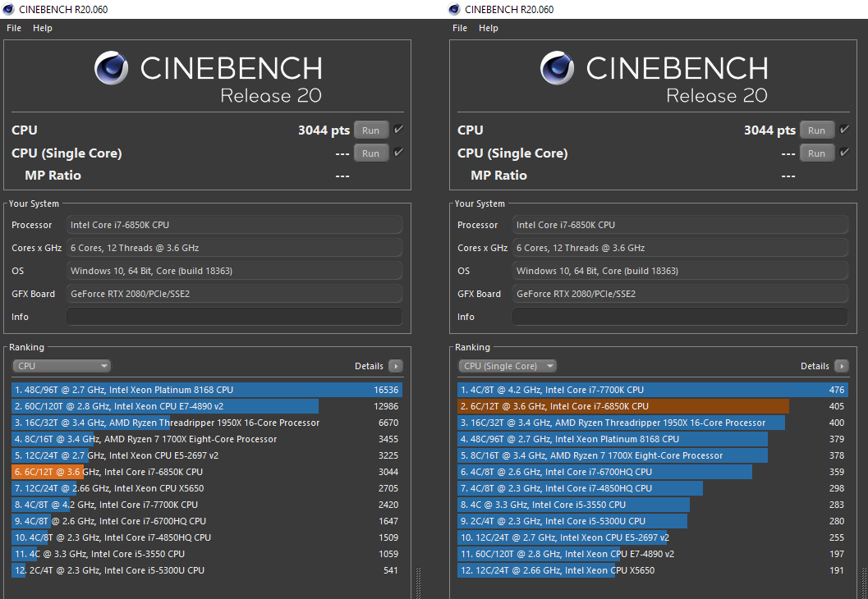Open File menu in right window
Image resolution: width=868 pixels, height=599 pixels.
(x=460, y=28)
